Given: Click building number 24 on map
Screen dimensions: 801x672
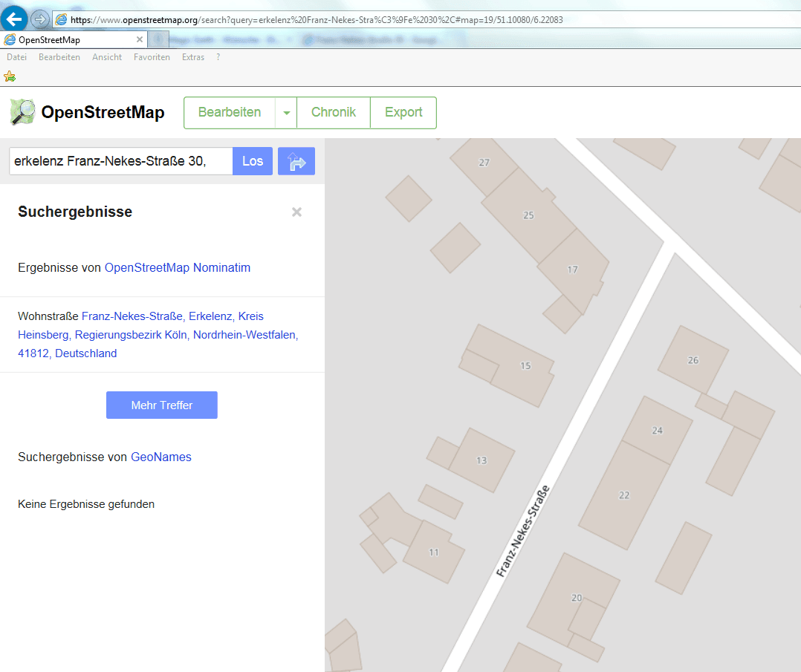Looking at the screenshot, I should (658, 431).
